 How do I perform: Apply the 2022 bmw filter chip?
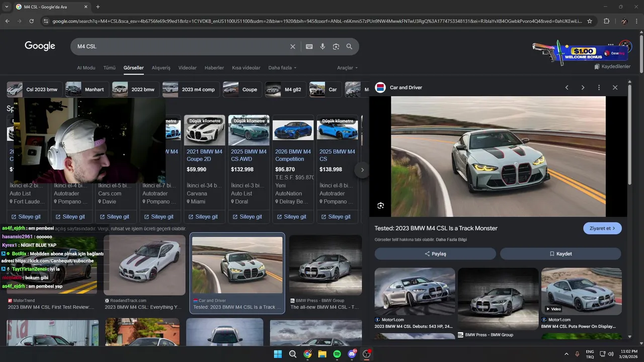coord(136,89)
